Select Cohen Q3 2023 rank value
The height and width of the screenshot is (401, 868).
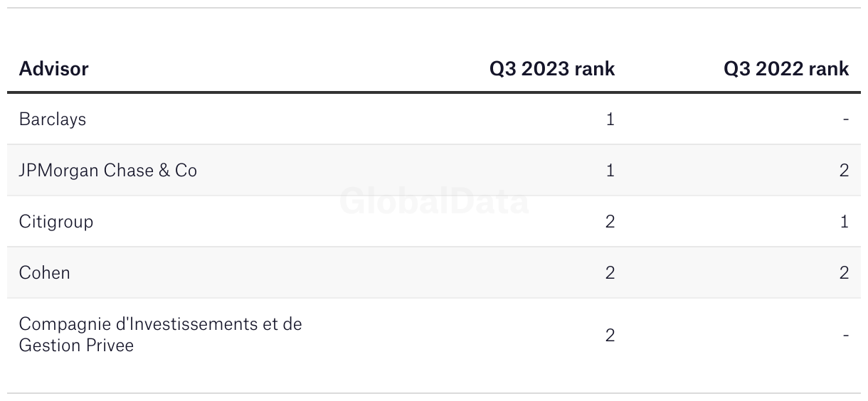point(610,273)
